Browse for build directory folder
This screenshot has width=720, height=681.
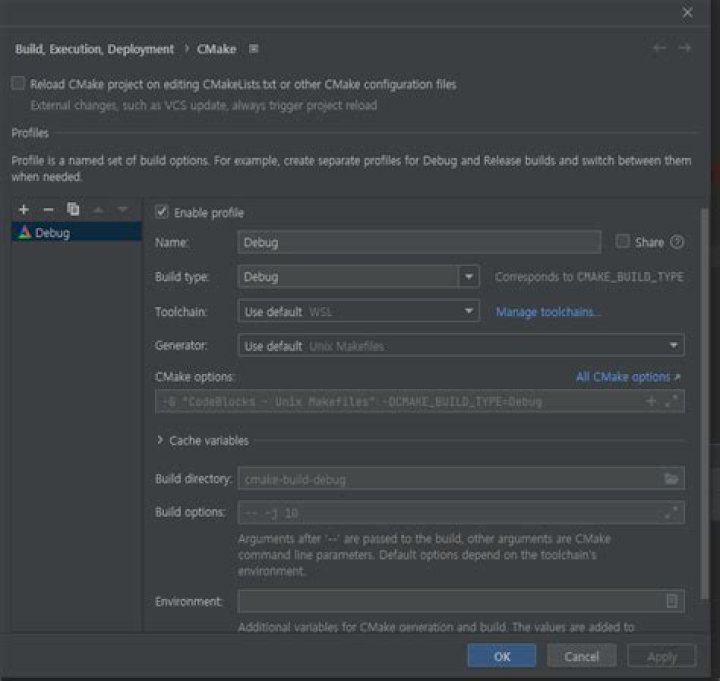coord(671,479)
